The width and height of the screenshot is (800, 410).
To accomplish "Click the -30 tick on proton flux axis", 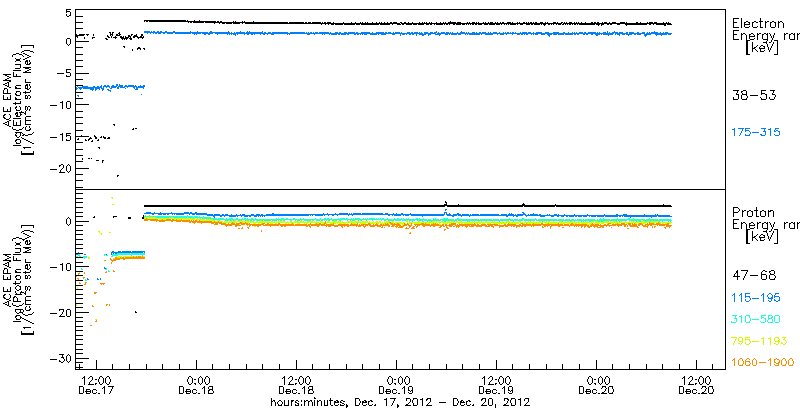I will pos(59,358).
